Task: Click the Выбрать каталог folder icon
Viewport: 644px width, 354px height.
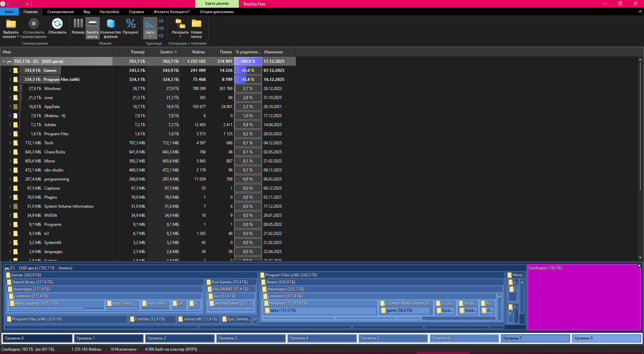Action: [11, 24]
